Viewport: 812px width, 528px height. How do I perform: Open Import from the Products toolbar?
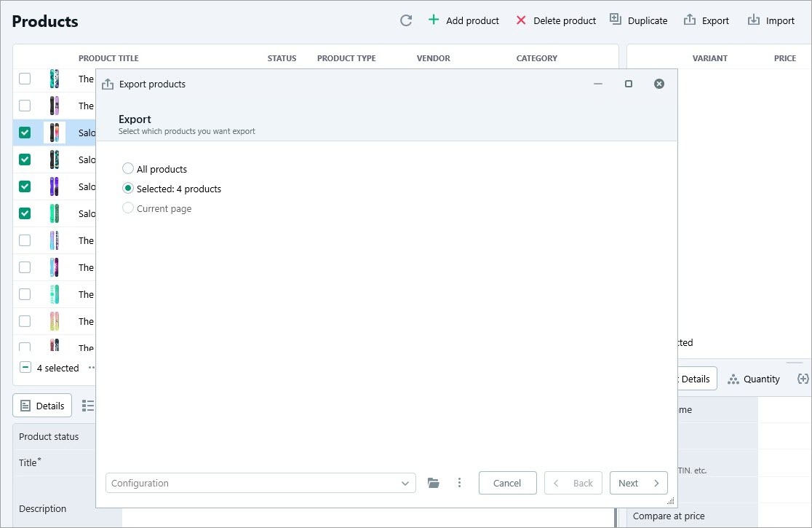pyautogui.click(x=771, y=20)
